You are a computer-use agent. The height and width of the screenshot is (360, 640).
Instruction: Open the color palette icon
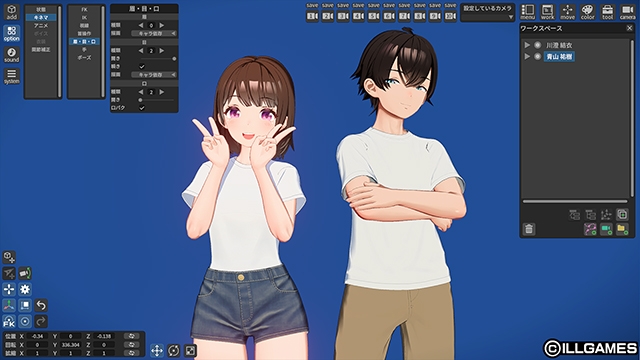[588, 12]
